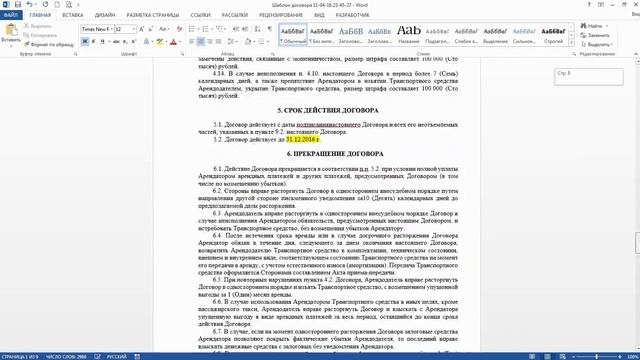Decrease the font size
The height and width of the screenshot is (360, 640).
pyautogui.click(x=151, y=29)
